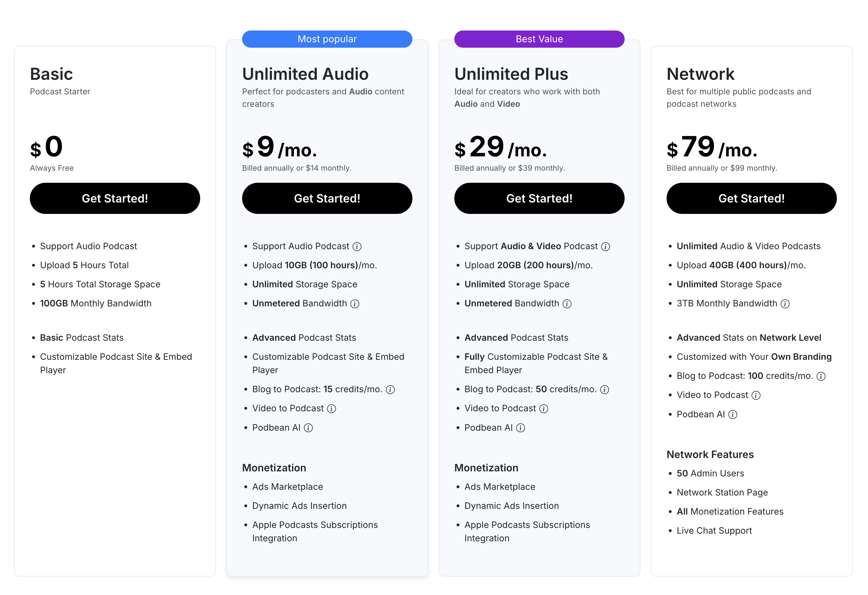
Task: Click Get Started! for the Network $79 plan
Action: point(751,198)
